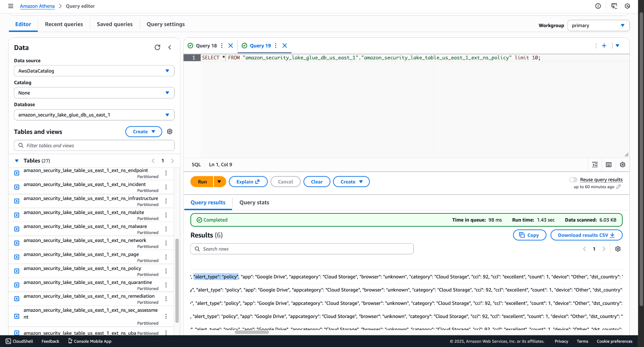Click the Filter tables and views field

pyautogui.click(x=94, y=146)
